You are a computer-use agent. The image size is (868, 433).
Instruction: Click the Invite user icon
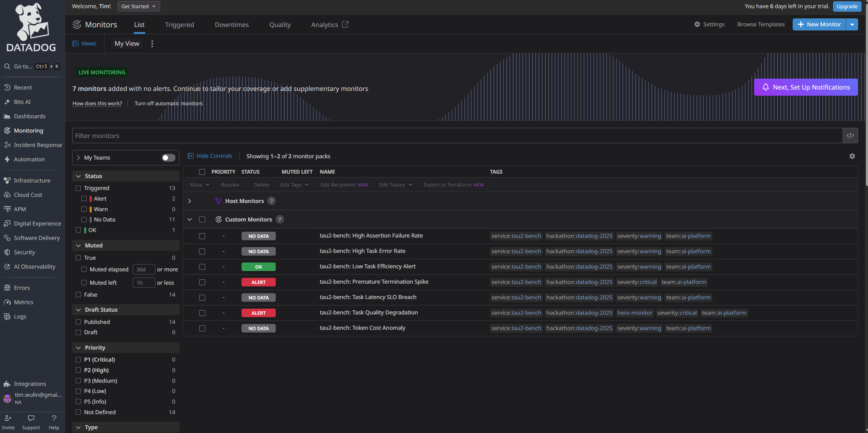[x=8, y=418]
